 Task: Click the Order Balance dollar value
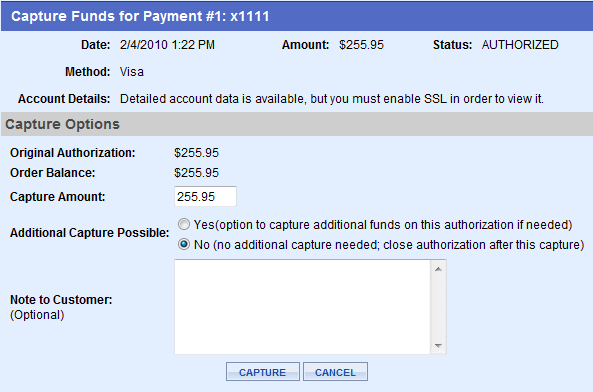[x=196, y=173]
